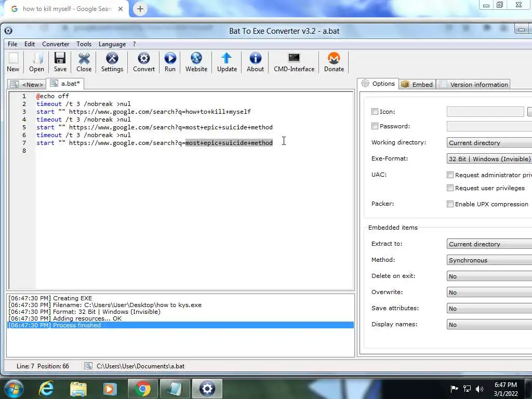Click the network tray icon
Viewport: 532px width, 399px height.
(467, 389)
